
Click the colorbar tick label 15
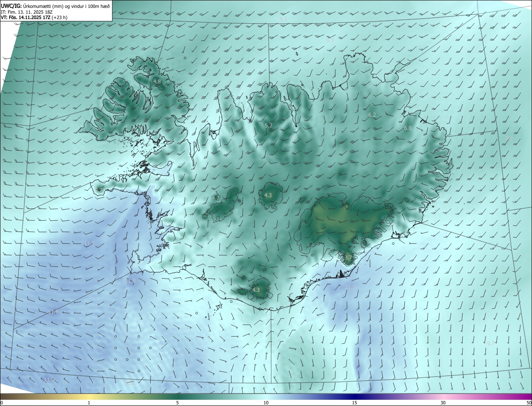coord(355,403)
